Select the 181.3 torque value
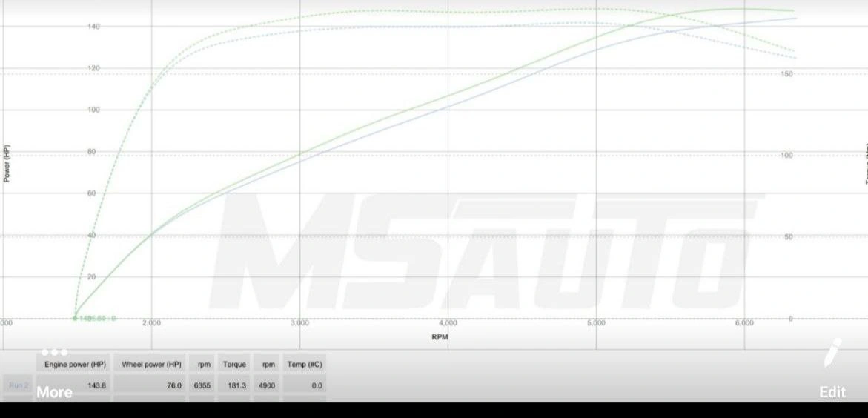 (236, 385)
